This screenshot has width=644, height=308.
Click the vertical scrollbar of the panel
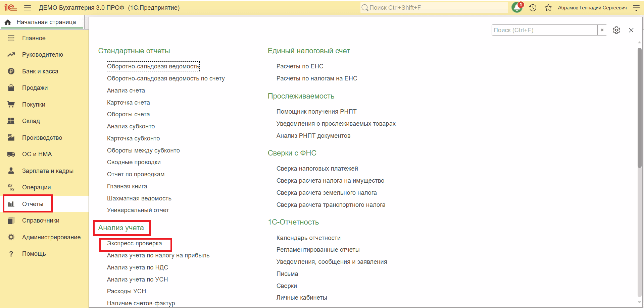coord(640,107)
